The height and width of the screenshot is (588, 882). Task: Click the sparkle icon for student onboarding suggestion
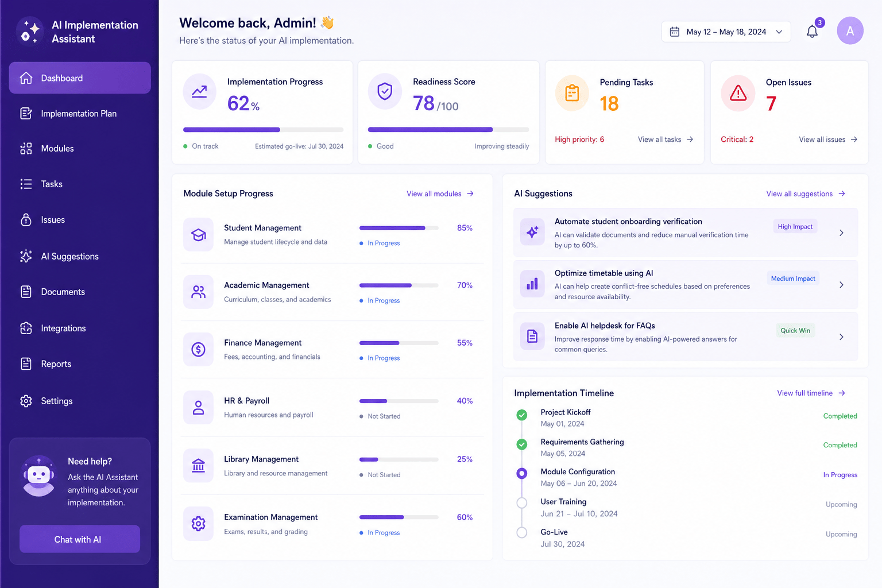[x=532, y=232]
